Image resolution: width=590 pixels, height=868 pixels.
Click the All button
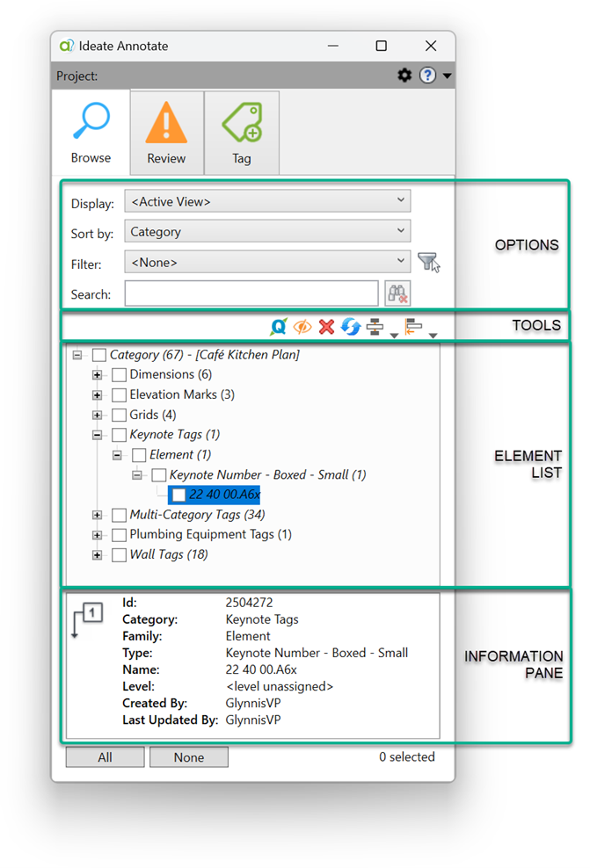pos(106,757)
